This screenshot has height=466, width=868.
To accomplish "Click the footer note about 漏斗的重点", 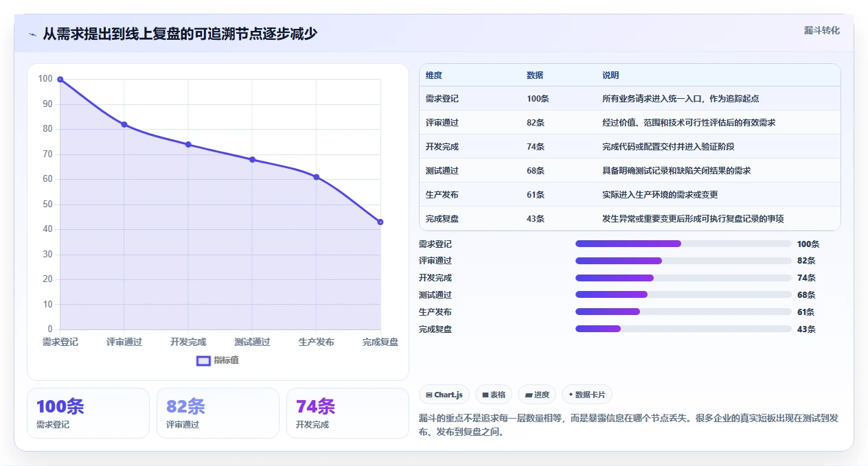I will pyautogui.click(x=628, y=426).
